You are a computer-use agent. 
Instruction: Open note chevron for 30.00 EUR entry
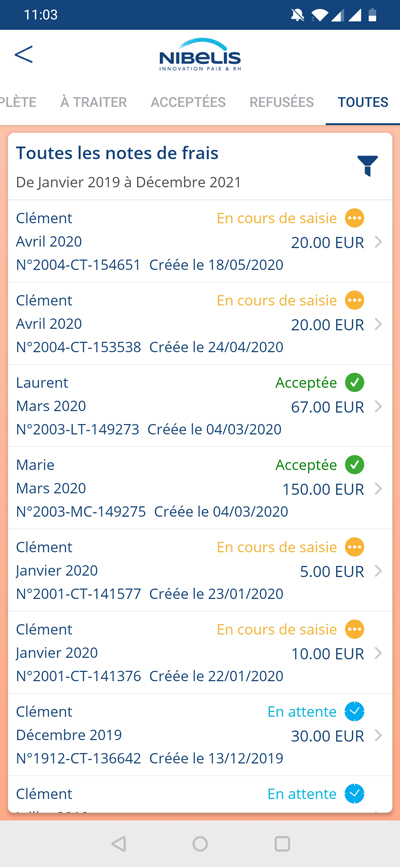(x=378, y=735)
